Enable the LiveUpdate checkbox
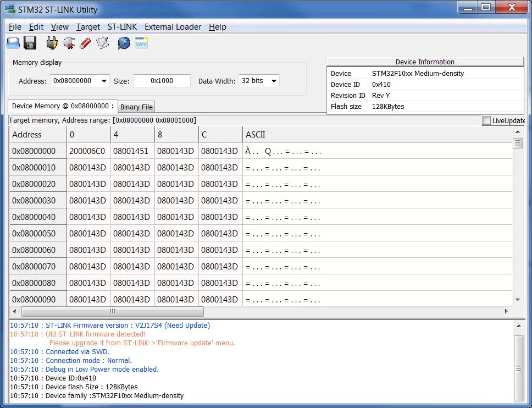 pos(486,120)
